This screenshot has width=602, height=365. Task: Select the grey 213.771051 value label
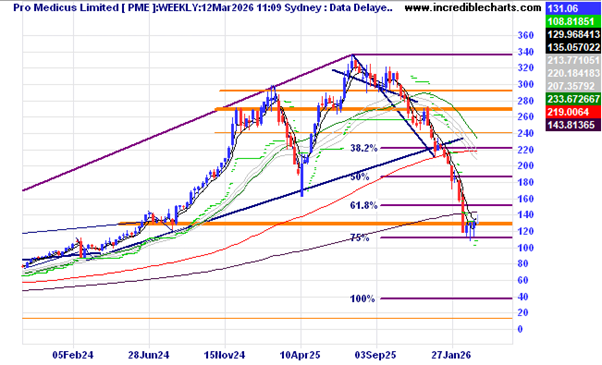click(x=573, y=60)
